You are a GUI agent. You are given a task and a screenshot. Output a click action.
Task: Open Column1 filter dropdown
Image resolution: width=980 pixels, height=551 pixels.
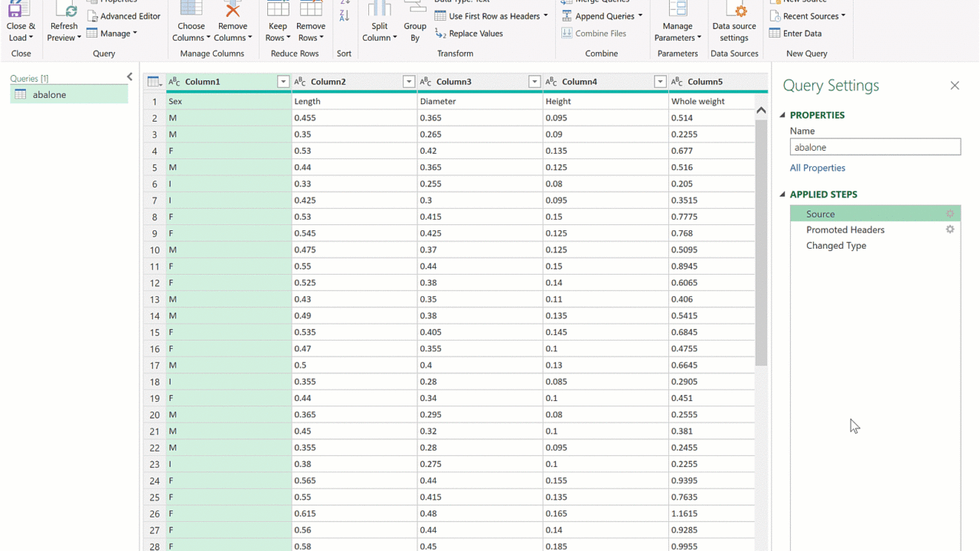[x=283, y=82]
